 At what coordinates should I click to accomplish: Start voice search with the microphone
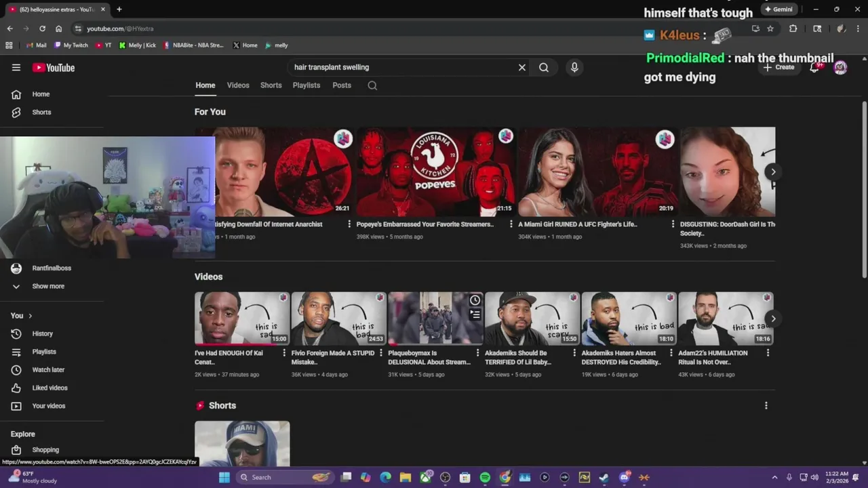pyautogui.click(x=574, y=67)
